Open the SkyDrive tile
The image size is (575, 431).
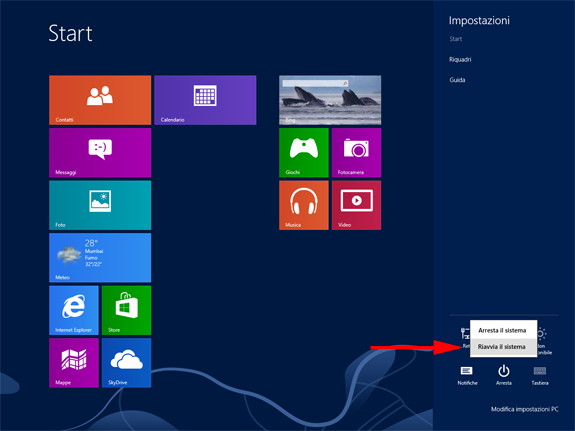(x=127, y=363)
